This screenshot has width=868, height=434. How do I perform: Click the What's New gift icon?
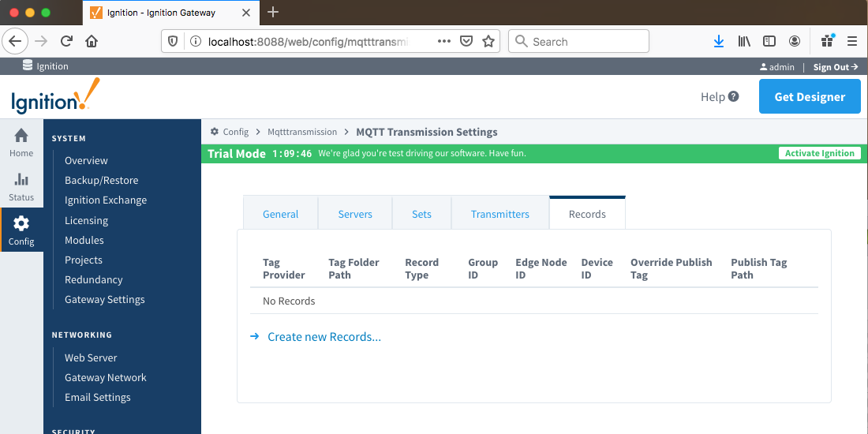point(828,40)
